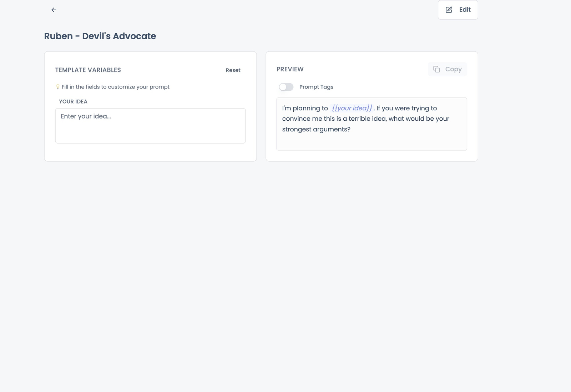Click the Reset template variables link

pos(233,70)
